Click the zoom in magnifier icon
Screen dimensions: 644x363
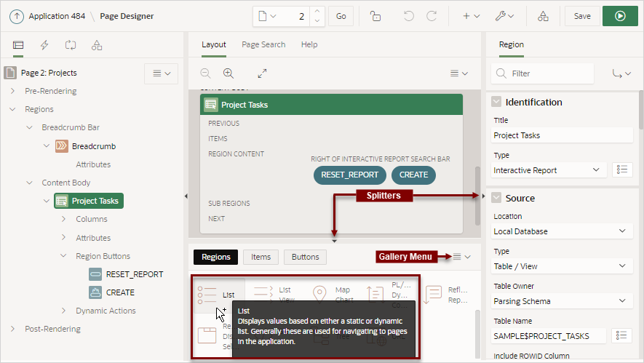pos(228,73)
